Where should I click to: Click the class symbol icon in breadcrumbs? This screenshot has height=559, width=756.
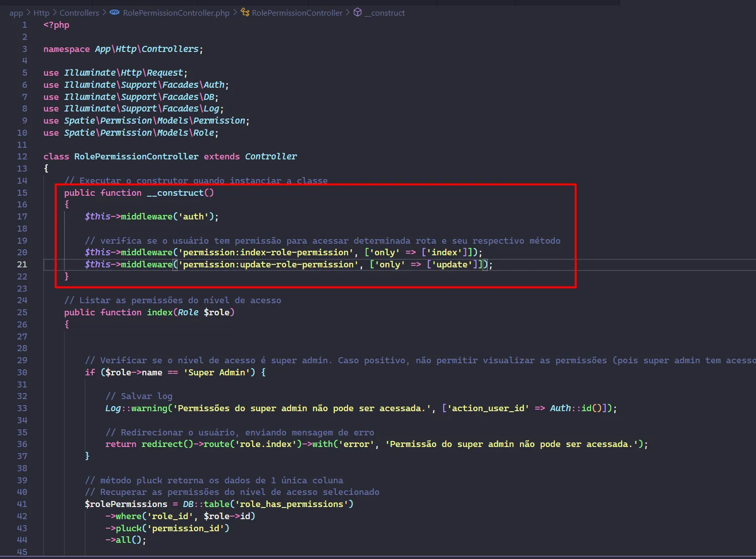245,13
